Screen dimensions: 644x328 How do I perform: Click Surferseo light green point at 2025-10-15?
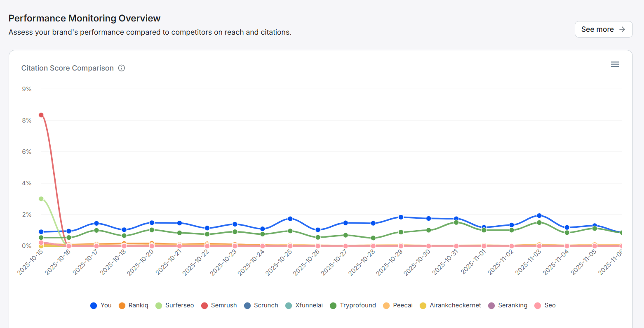tap(41, 199)
